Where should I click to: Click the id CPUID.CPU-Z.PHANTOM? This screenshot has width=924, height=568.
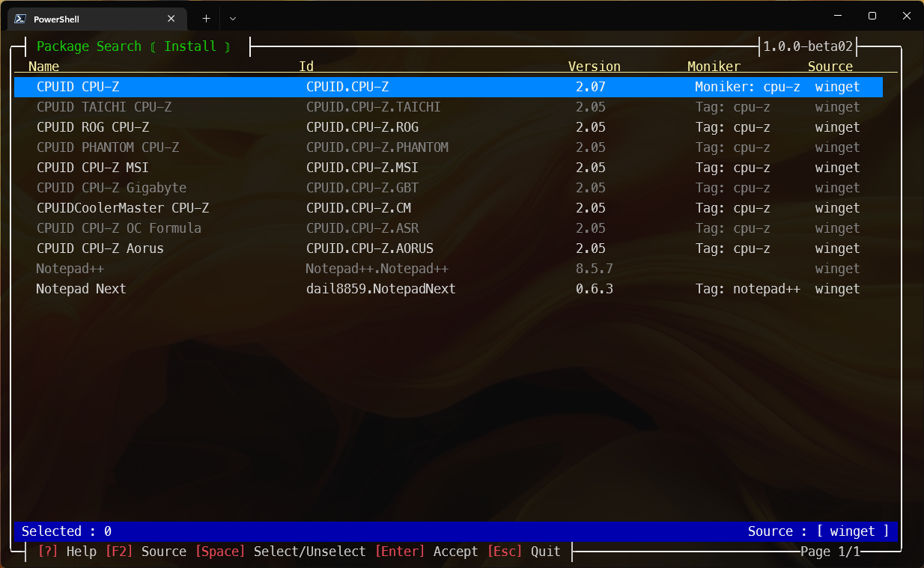pyautogui.click(x=377, y=147)
